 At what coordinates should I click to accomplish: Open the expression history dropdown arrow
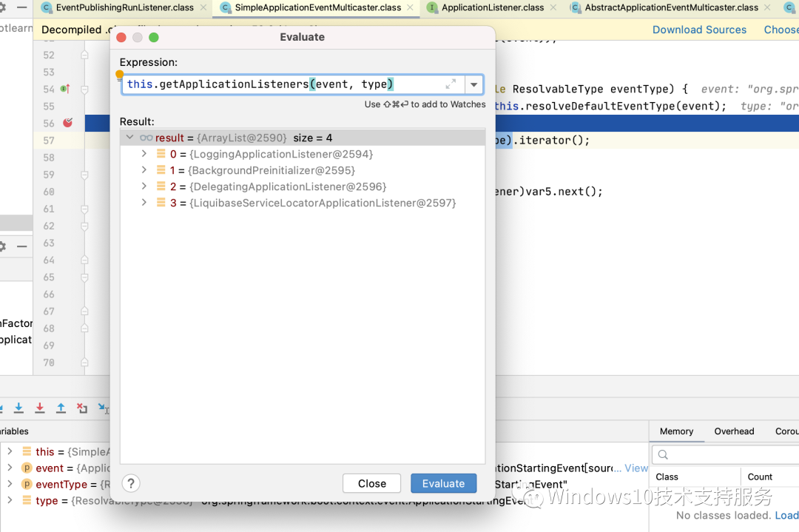tap(474, 84)
